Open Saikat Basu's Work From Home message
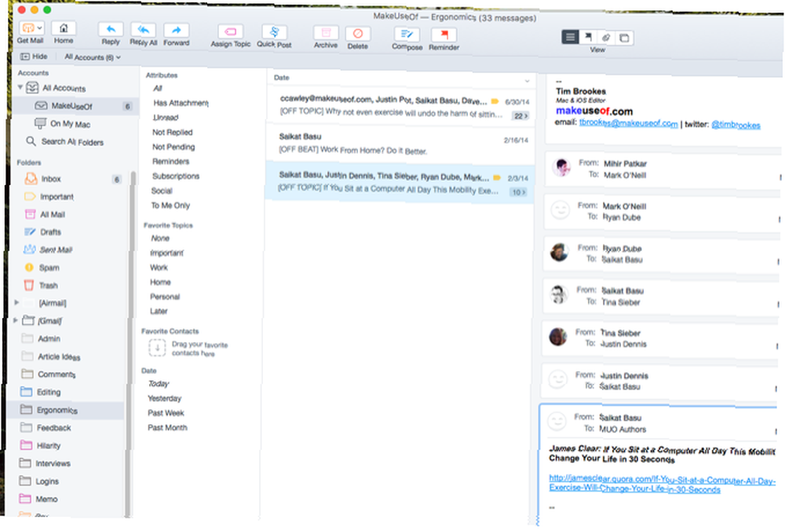785x532 pixels. pos(400,144)
